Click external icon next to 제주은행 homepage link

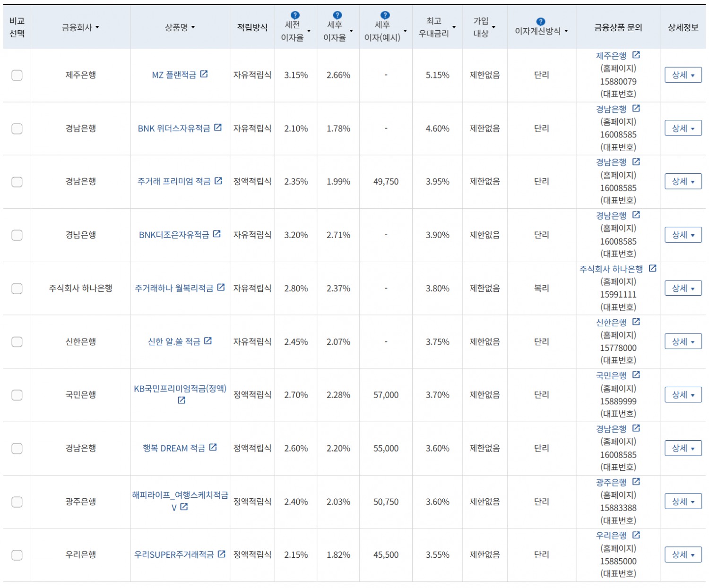636,55
